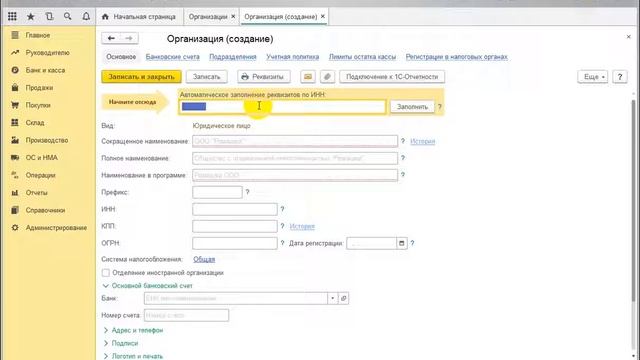Open Подразделения link
Viewport: 640px width, 360px height.
click(x=233, y=57)
